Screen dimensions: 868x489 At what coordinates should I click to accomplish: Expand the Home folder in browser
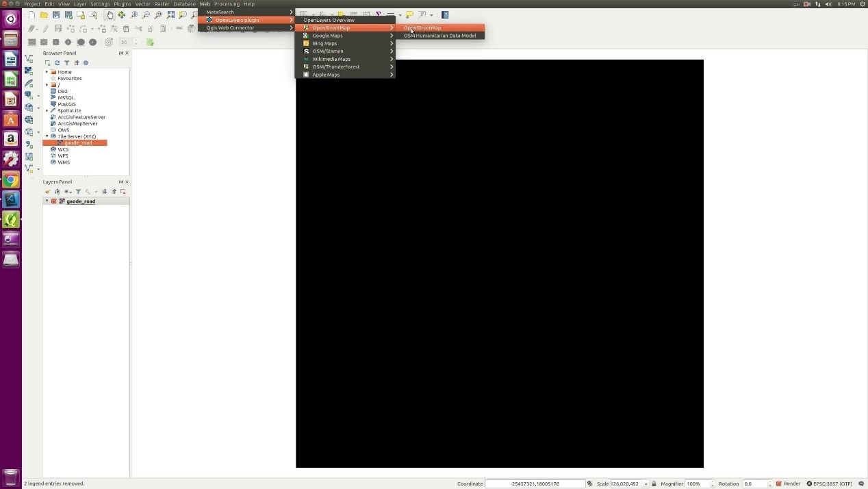[47, 72]
